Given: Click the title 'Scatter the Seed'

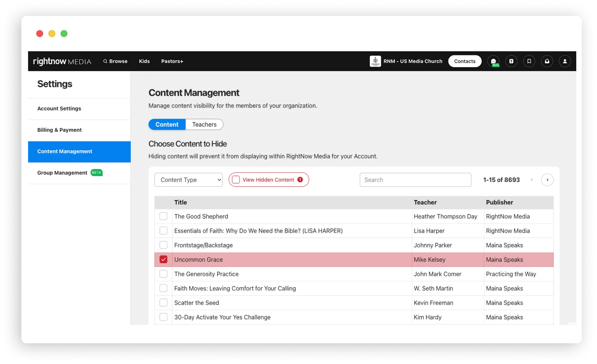Looking at the screenshot, I should tap(196, 303).
